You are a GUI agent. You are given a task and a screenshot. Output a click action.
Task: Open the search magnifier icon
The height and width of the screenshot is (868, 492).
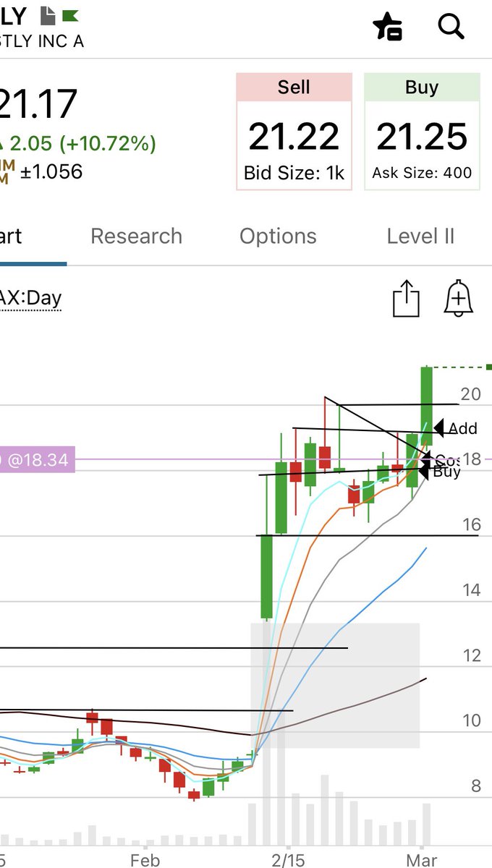tap(451, 26)
